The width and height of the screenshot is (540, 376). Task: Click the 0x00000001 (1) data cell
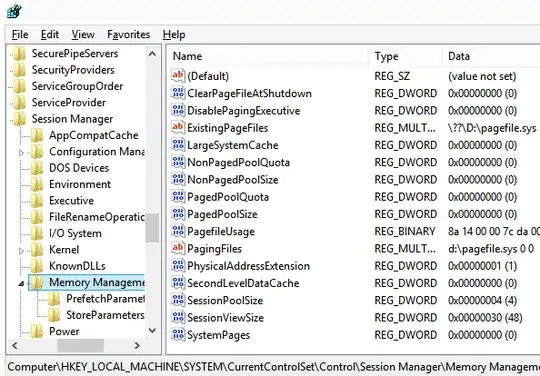tap(482, 266)
